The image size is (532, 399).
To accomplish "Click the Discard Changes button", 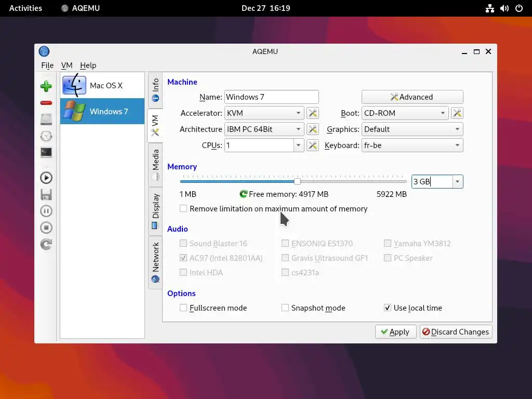I will 456,331.
